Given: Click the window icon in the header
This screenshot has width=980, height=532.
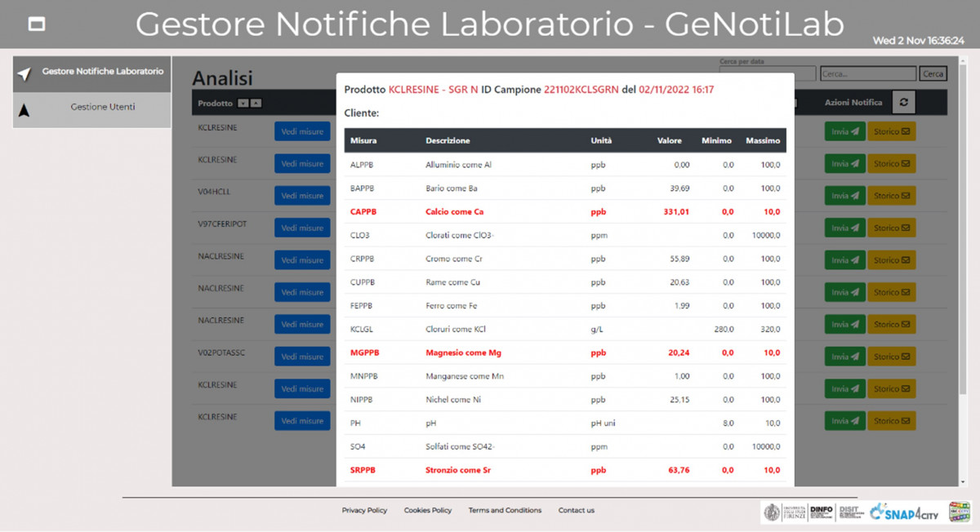Looking at the screenshot, I should (x=37, y=24).
